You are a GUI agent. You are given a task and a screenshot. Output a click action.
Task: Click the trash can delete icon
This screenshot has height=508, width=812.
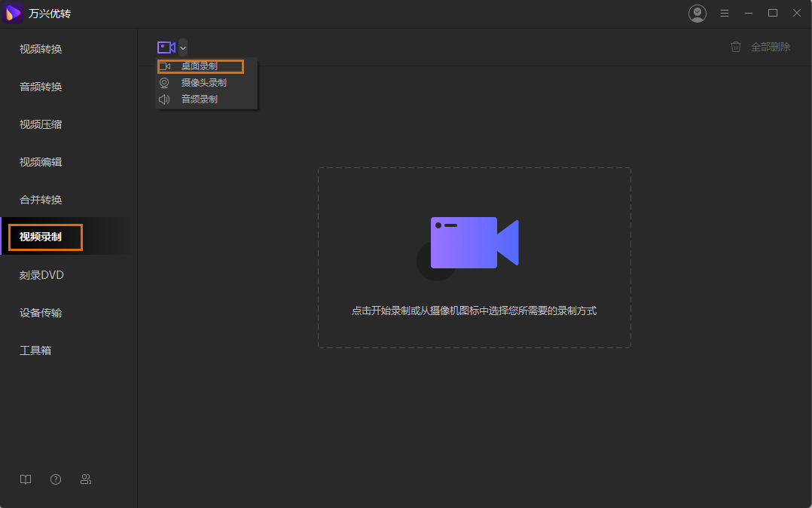tap(736, 47)
